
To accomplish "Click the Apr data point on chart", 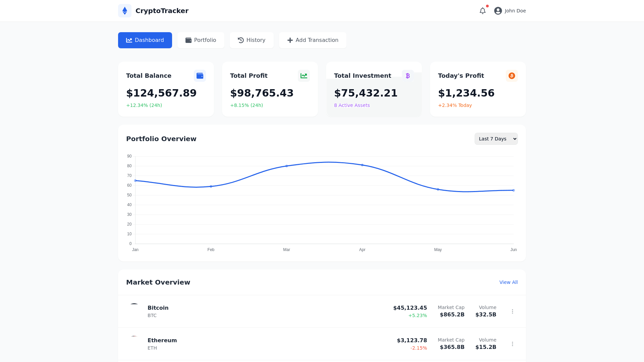I will point(362,165).
